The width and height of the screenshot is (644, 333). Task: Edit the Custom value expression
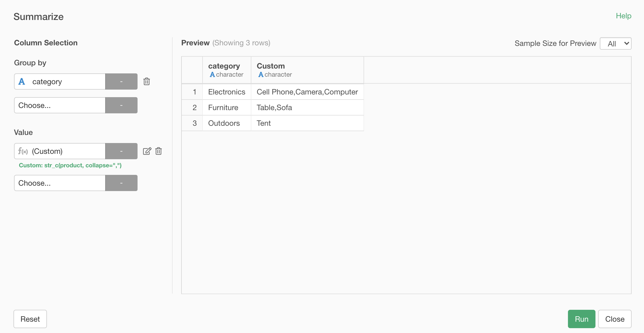tap(147, 151)
